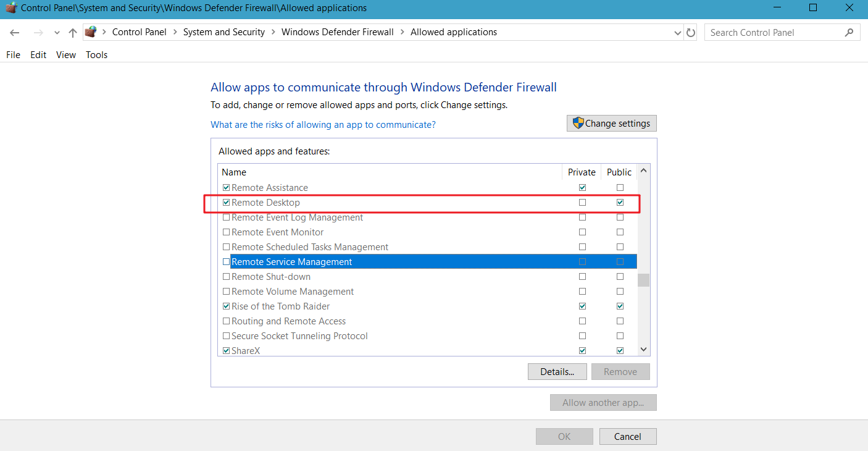This screenshot has height=451, width=868.
Task: Toggle Routing and Remote Access checkbox
Action: [226, 321]
